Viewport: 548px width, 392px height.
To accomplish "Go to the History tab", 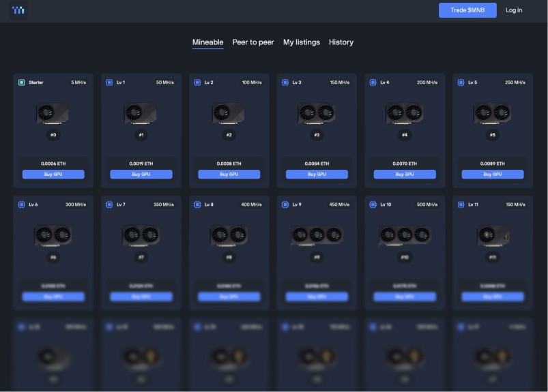I will (341, 42).
